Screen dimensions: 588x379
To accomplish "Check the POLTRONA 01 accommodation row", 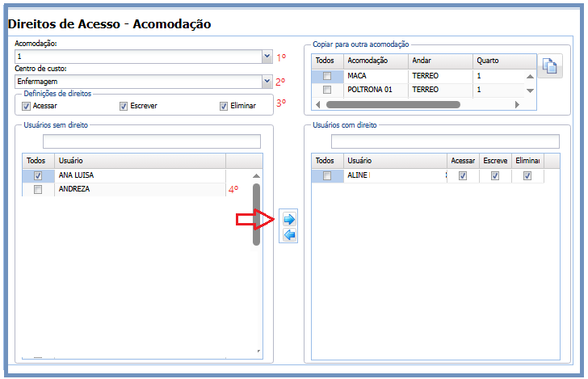I will pos(327,90).
